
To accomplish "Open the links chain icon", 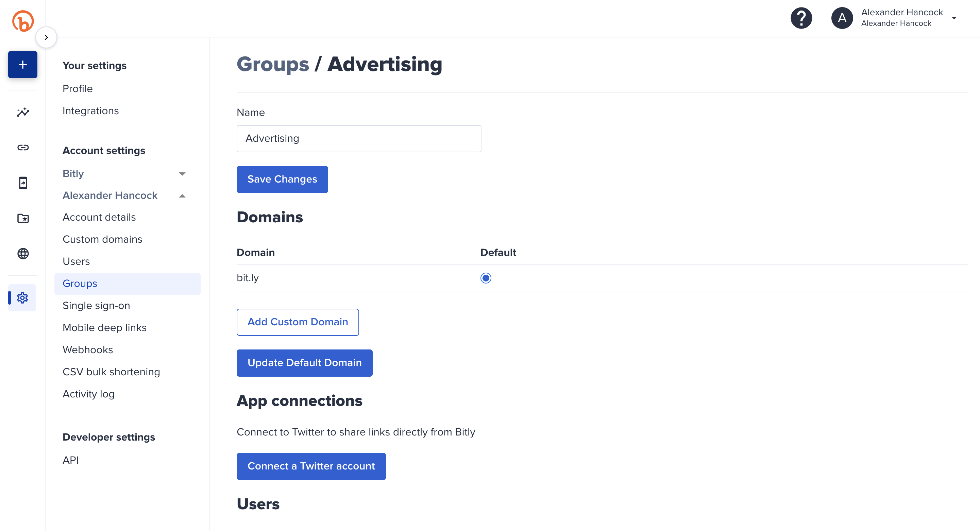I will point(23,148).
